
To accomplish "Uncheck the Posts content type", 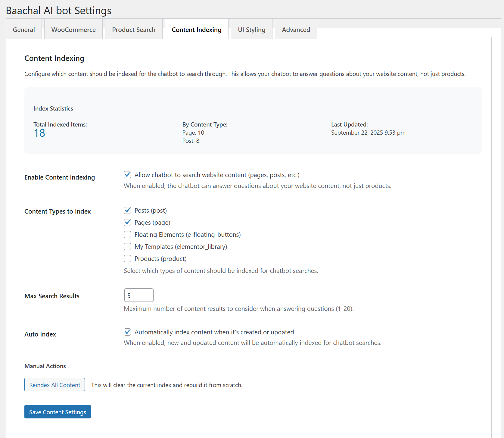I will [127, 210].
